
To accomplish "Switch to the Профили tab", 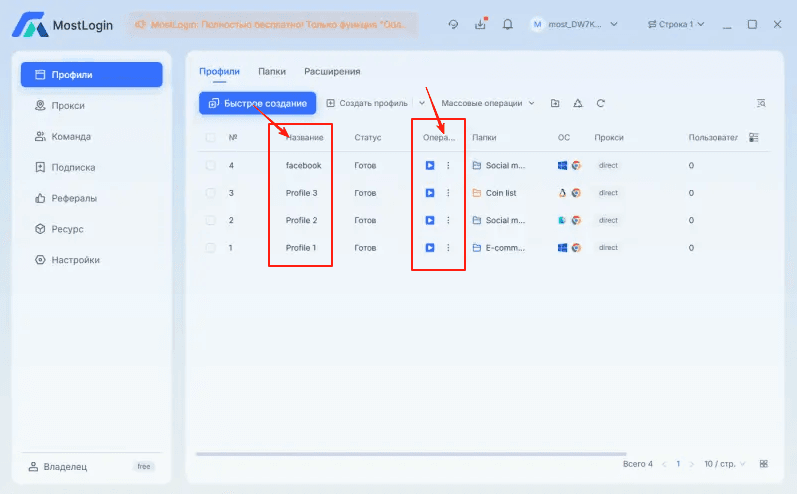I will tap(219, 72).
